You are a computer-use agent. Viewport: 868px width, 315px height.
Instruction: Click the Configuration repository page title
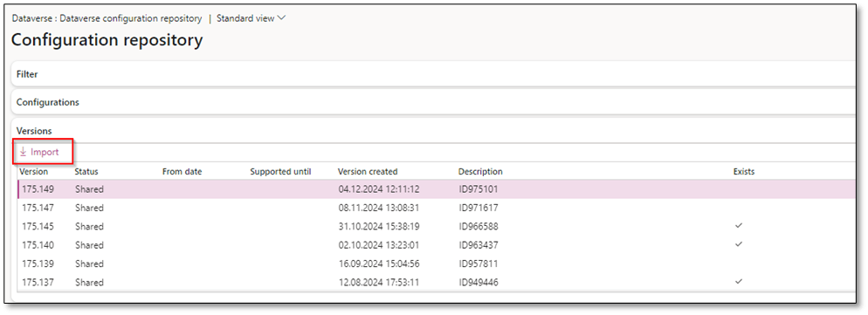click(x=107, y=40)
